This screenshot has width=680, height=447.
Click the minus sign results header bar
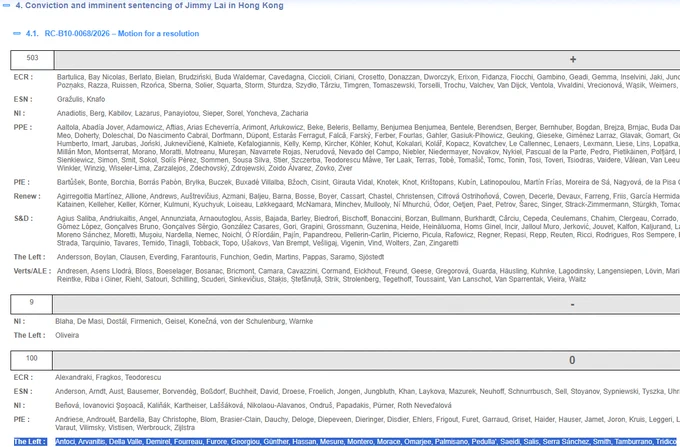pos(366,304)
